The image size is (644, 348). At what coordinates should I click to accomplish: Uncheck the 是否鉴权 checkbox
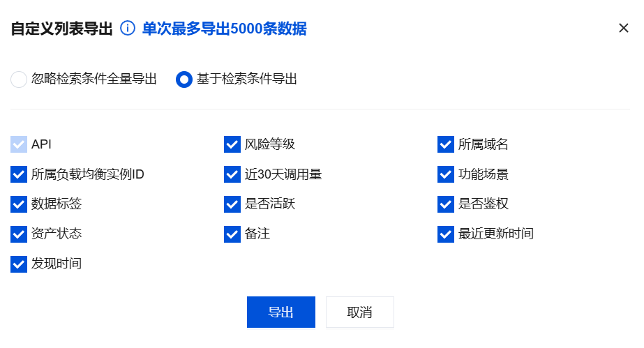pos(446,204)
